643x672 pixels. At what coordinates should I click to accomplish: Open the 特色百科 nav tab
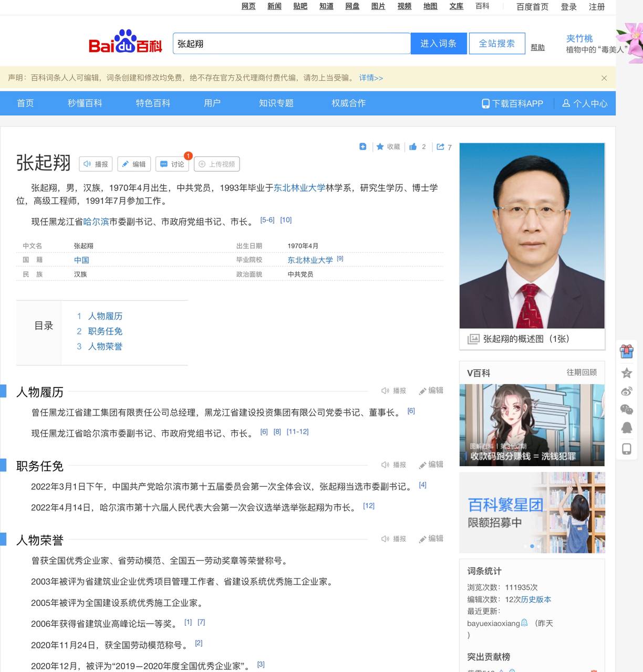click(153, 103)
